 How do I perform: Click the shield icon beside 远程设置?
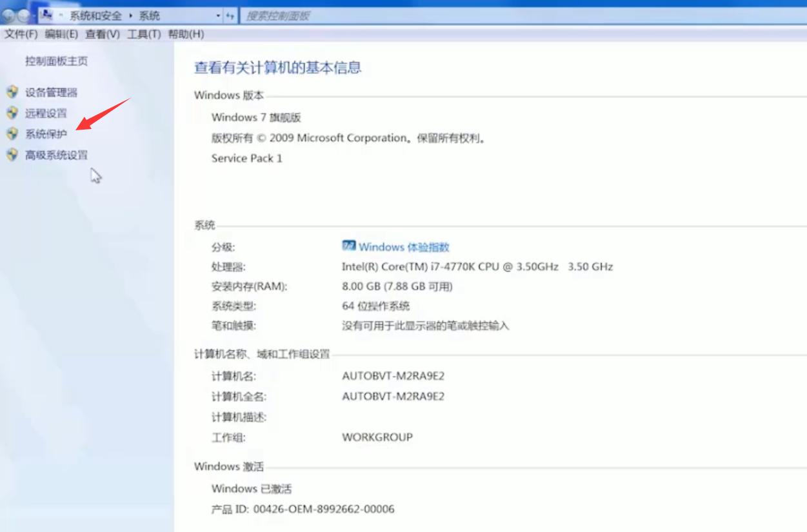pyautogui.click(x=13, y=112)
